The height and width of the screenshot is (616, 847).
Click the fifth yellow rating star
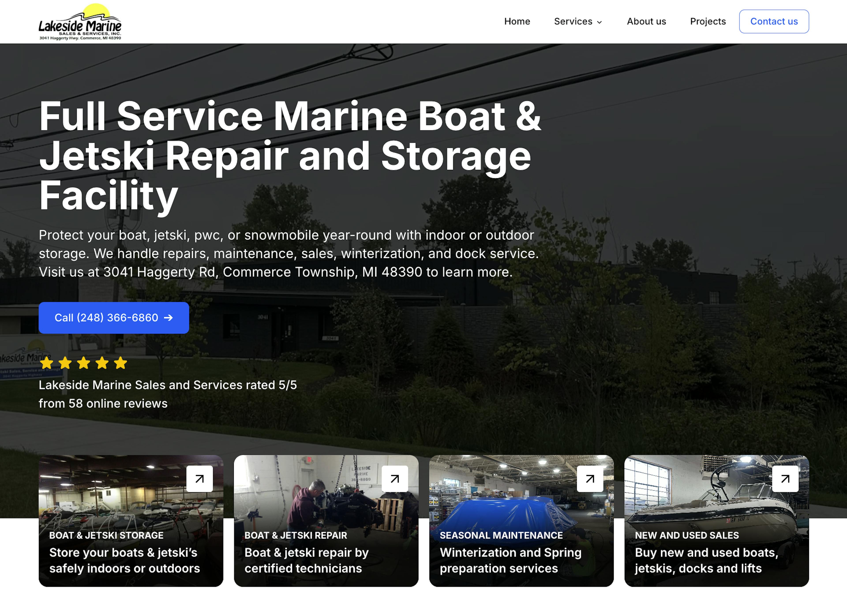coord(120,363)
